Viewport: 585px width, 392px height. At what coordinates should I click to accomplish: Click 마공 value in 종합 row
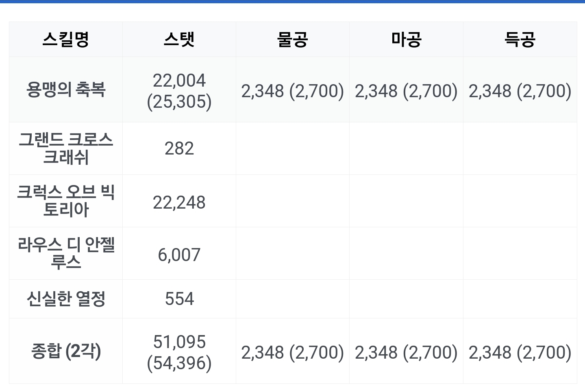coord(406,352)
